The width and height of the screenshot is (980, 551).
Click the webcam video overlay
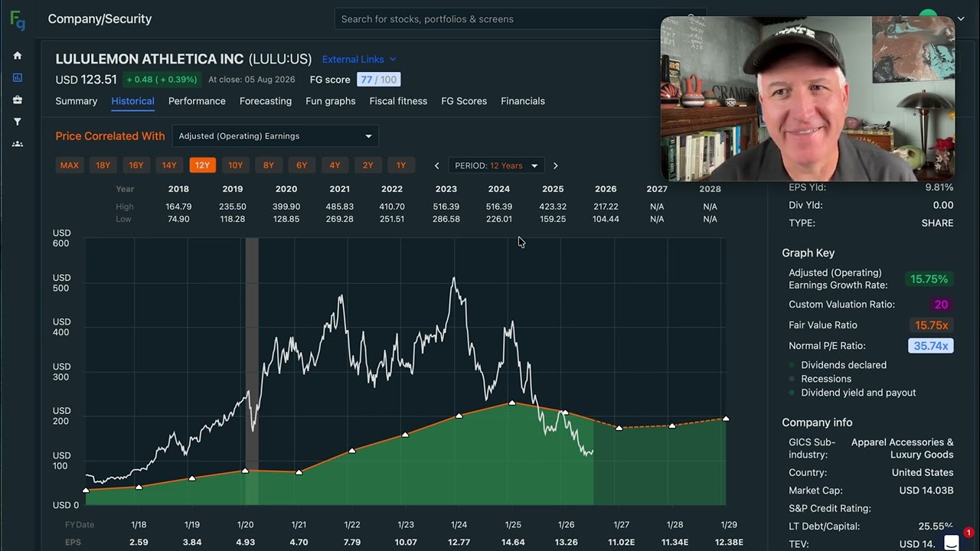tap(808, 99)
